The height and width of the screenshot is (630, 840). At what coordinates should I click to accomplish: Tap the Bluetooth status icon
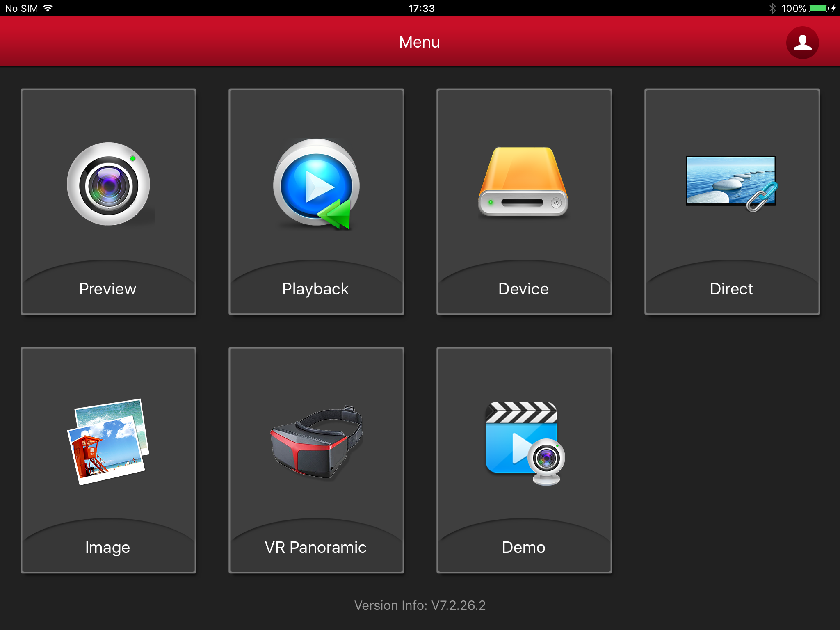coord(772,9)
